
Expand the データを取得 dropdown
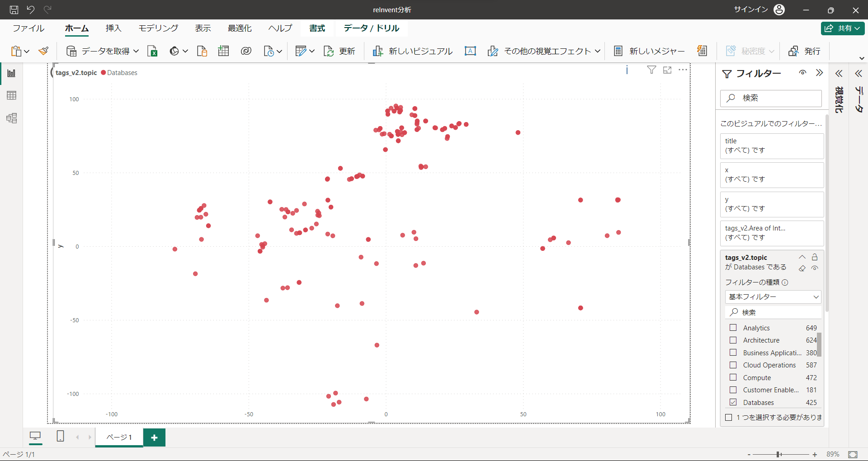coord(136,51)
